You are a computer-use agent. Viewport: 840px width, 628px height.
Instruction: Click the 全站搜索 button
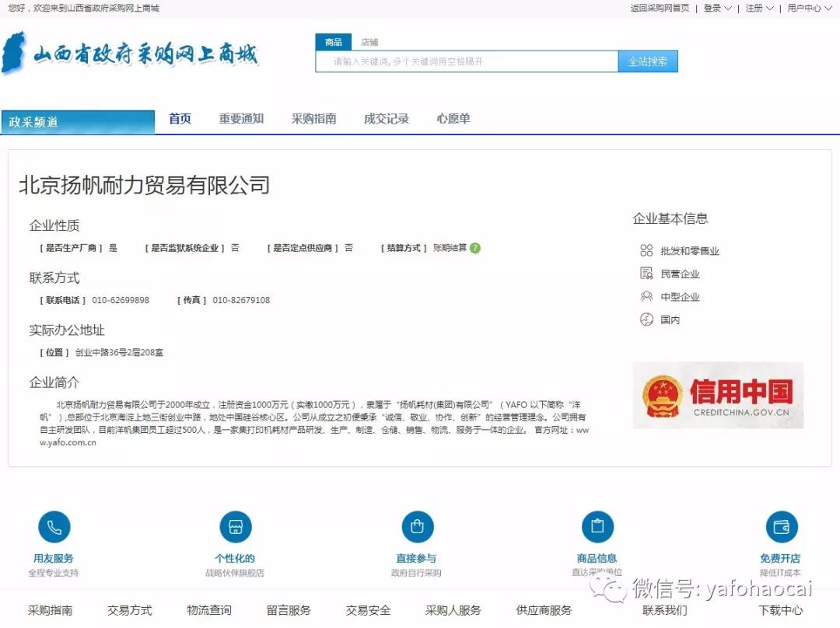pyautogui.click(x=648, y=61)
